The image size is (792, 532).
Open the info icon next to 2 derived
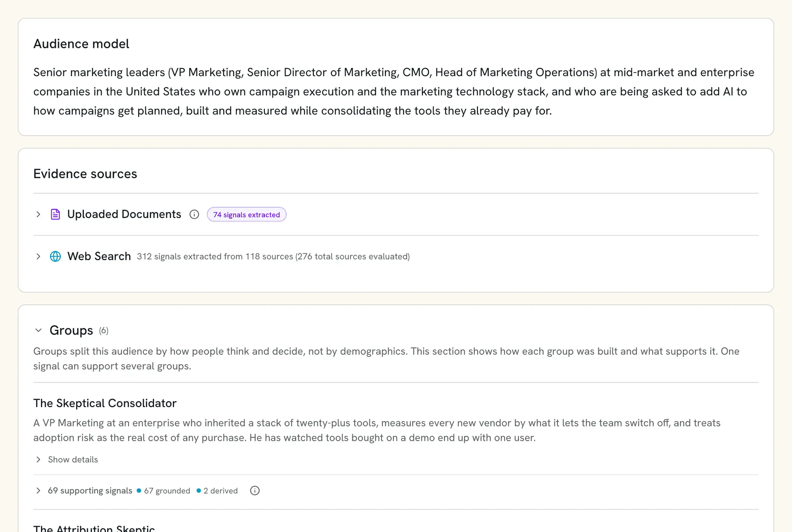pos(255,491)
